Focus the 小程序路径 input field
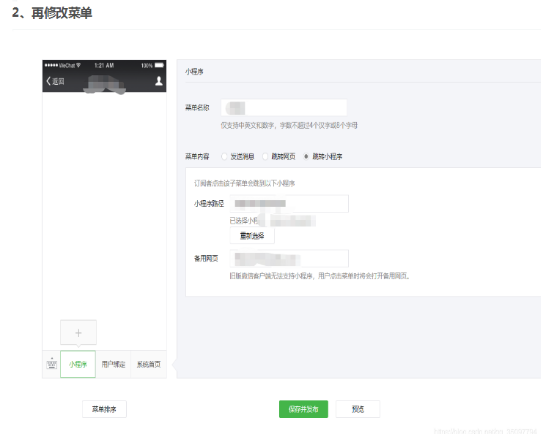The width and height of the screenshot is (554, 435). click(289, 203)
